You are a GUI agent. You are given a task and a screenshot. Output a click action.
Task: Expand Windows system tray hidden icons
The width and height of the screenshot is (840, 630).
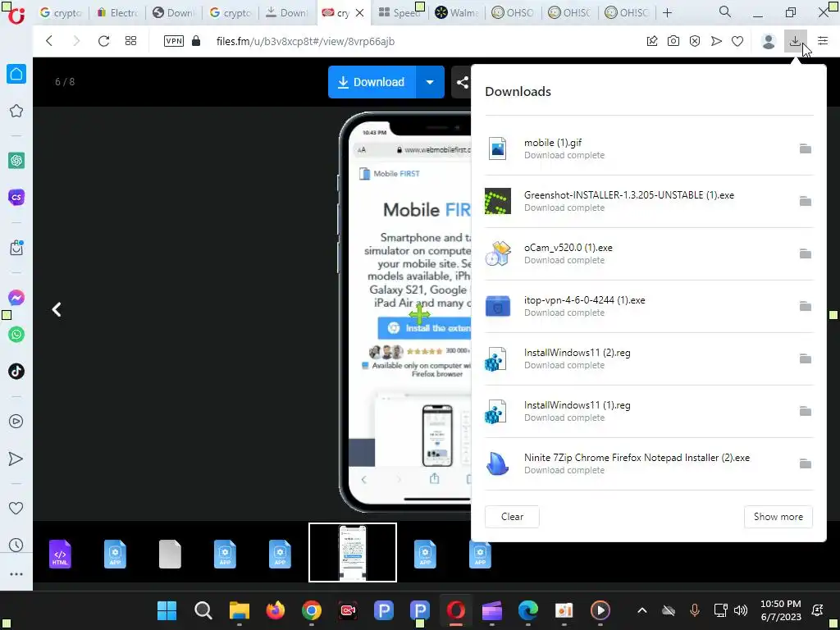tap(641, 610)
